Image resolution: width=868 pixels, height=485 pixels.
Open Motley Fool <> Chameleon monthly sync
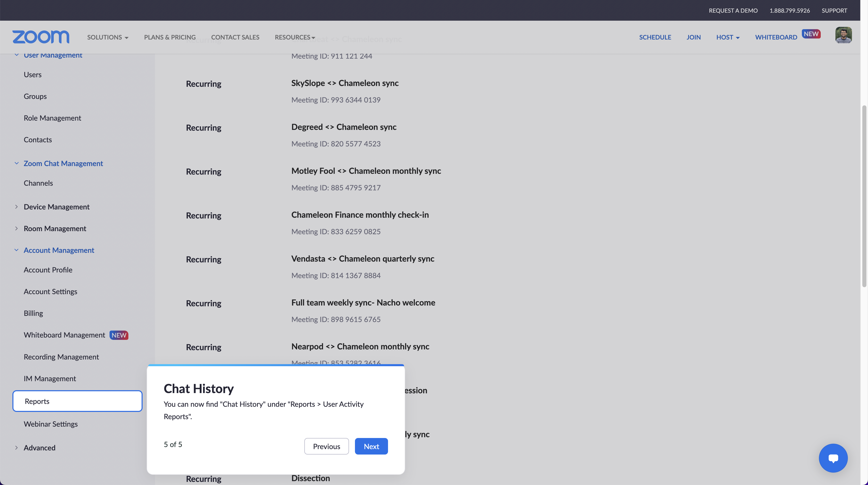(366, 171)
